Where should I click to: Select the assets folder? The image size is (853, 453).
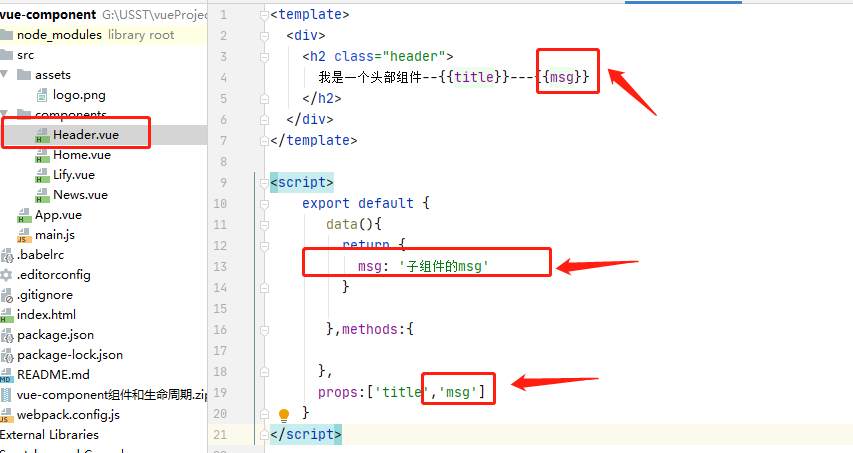53,75
